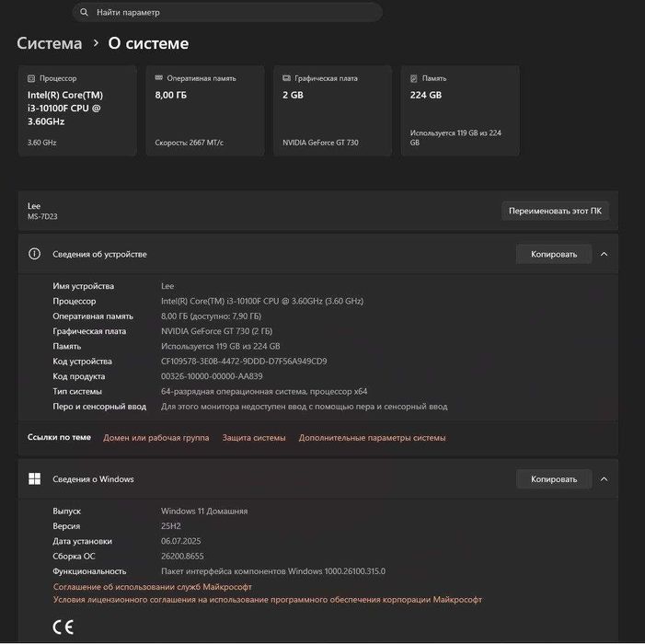Click the search magnifier icon
This screenshot has height=644, width=645.
pyautogui.click(x=84, y=12)
